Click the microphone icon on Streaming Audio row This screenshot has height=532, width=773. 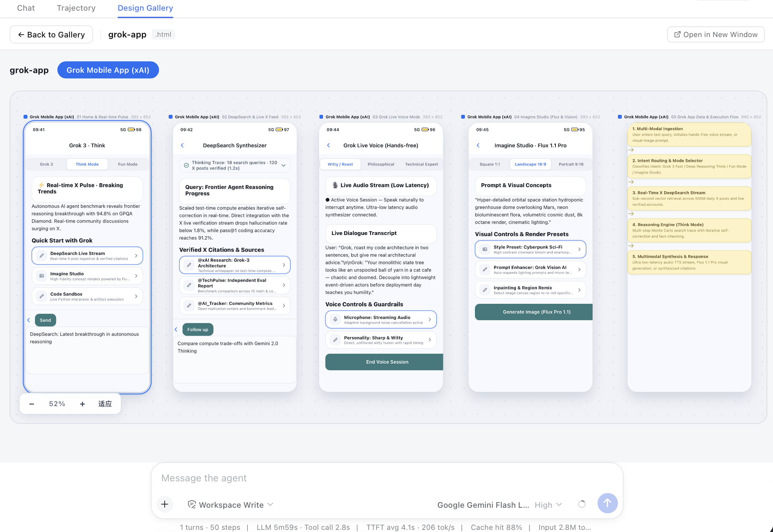pos(336,319)
